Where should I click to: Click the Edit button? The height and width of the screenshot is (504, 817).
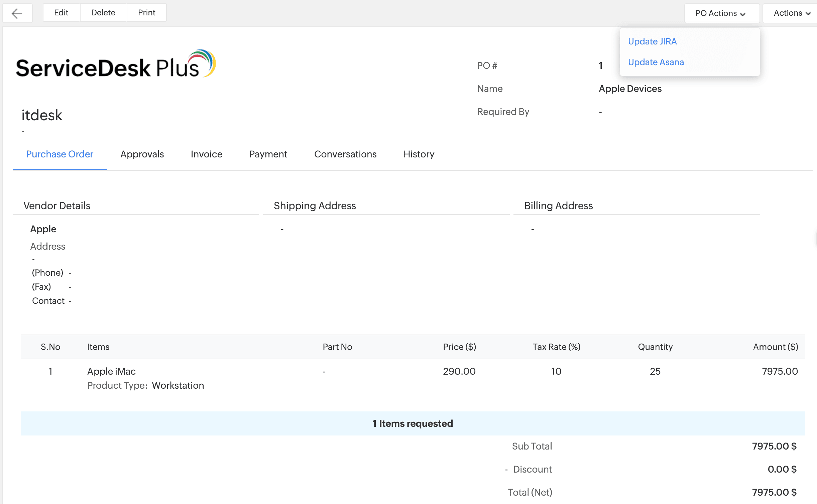click(61, 13)
